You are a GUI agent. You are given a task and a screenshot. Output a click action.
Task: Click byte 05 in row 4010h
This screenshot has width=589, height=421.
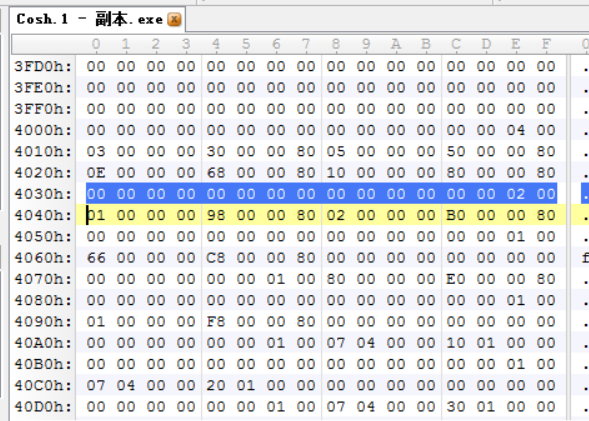coord(336,152)
